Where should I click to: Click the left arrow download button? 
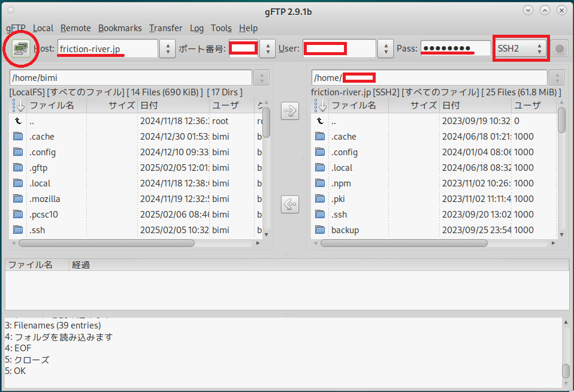coord(290,204)
